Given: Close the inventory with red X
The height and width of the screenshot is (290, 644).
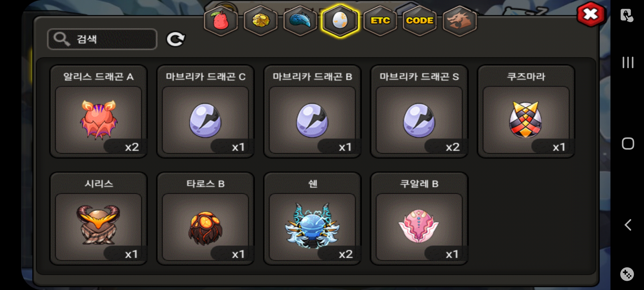Looking at the screenshot, I should tap(591, 14).
